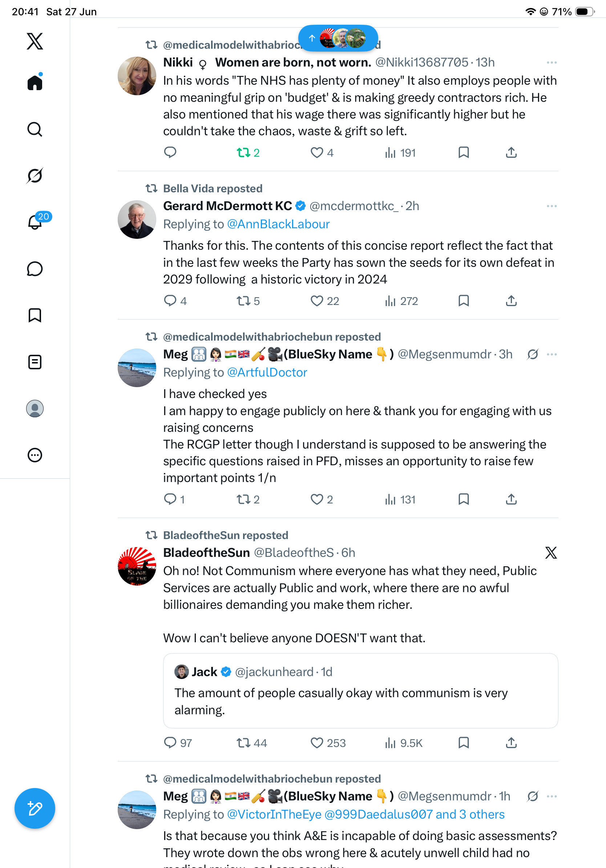Open more options on Gerard McDermott's tweet

[x=552, y=206]
